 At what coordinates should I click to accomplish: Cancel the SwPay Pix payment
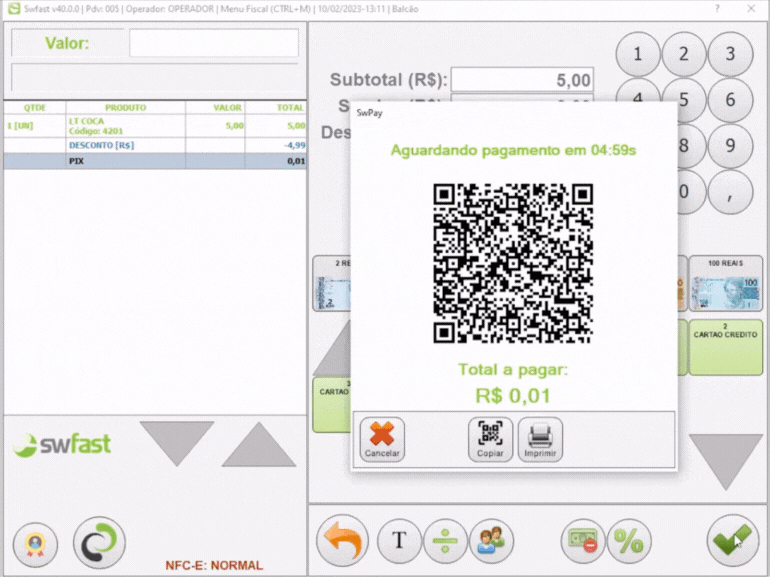[382, 440]
